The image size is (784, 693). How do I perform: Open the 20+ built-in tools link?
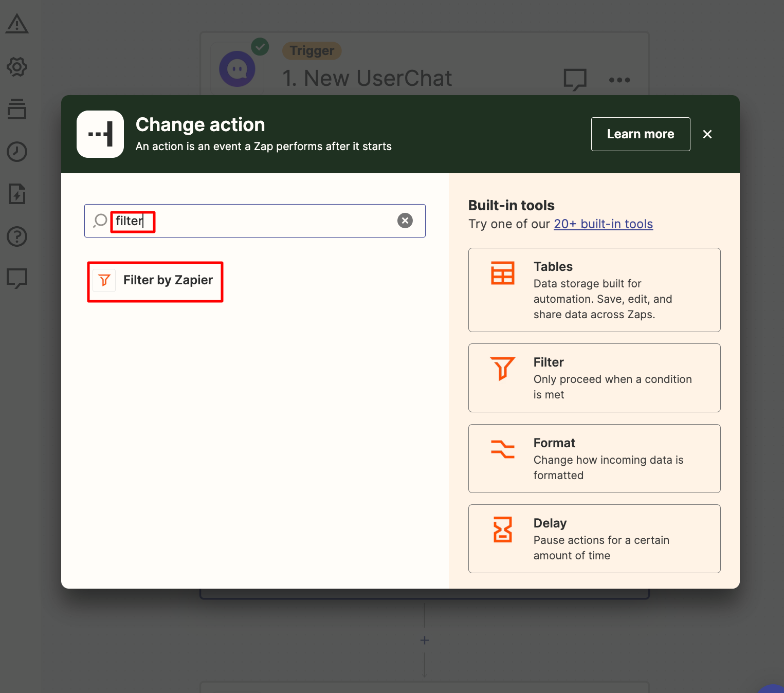[x=604, y=224]
